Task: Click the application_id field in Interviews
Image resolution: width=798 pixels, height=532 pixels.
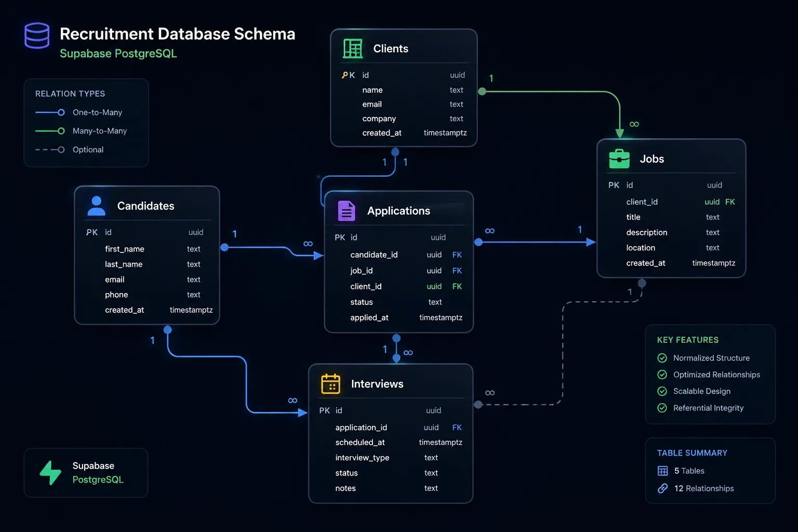Action: tap(361, 428)
